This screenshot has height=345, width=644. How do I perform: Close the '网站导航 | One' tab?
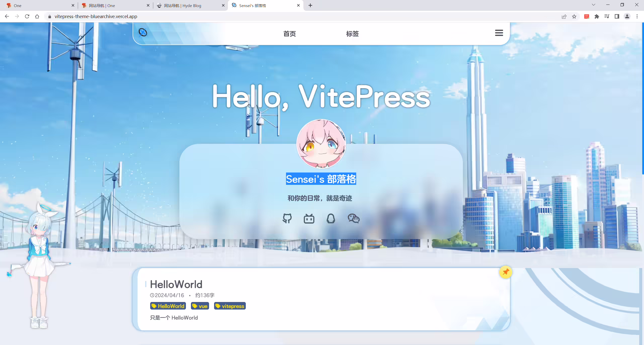point(148,6)
